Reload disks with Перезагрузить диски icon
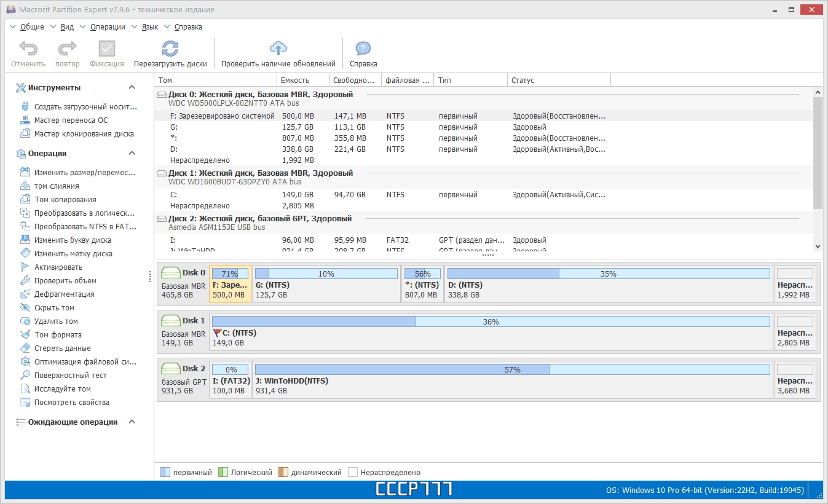The height and width of the screenshot is (504, 828). pos(170,49)
